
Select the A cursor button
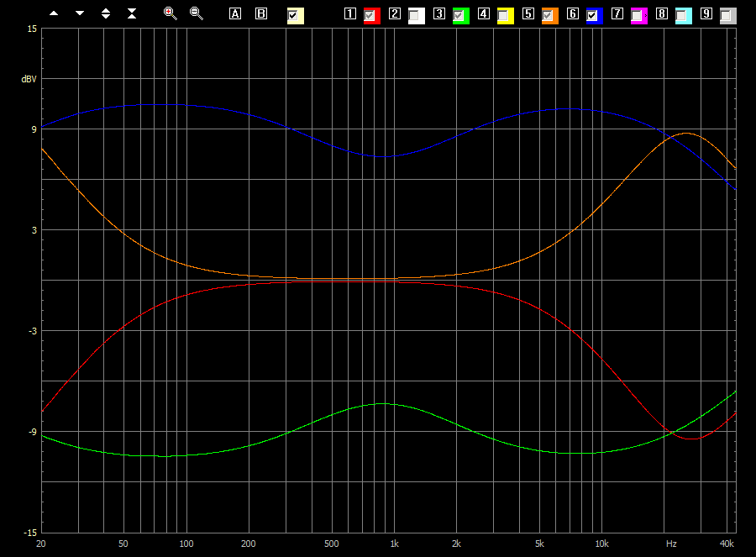[235, 13]
